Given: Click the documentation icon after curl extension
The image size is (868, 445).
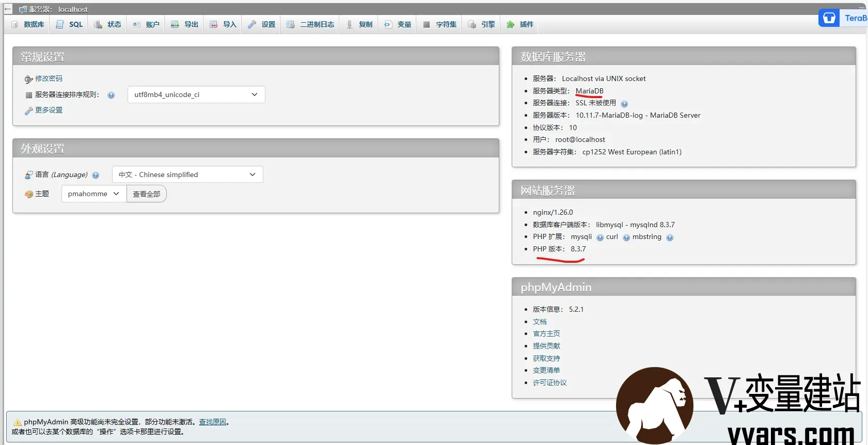Looking at the screenshot, I should [626, 237].
